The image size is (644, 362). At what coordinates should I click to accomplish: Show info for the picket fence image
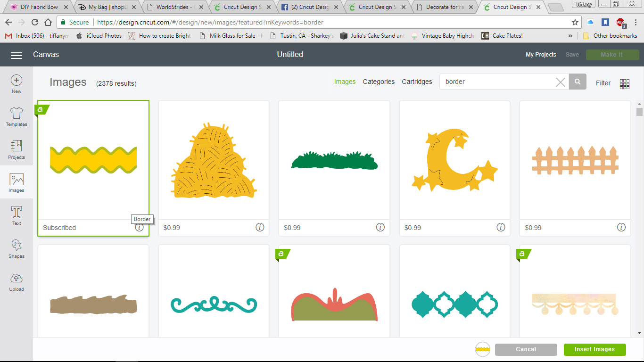[x=621, y=227]
